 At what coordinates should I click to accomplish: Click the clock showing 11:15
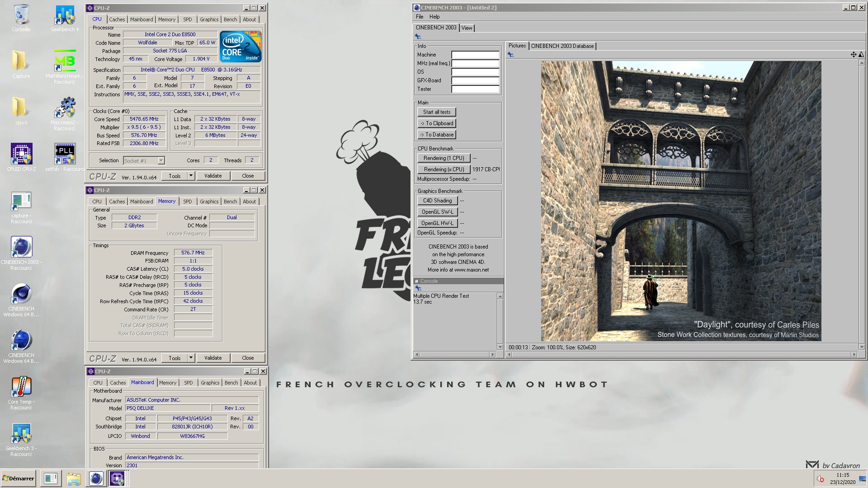(x=843, y=475)
